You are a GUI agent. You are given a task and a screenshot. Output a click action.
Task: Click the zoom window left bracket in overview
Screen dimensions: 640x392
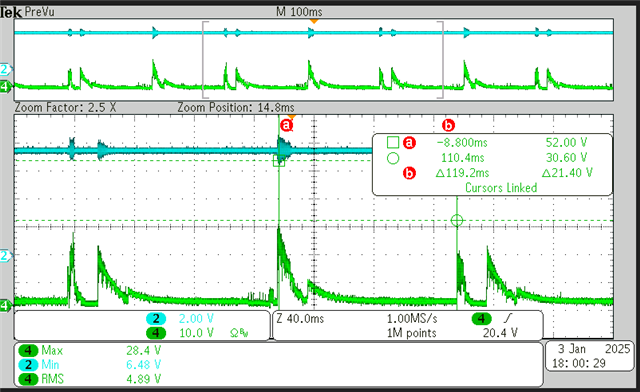click(205, 60)
